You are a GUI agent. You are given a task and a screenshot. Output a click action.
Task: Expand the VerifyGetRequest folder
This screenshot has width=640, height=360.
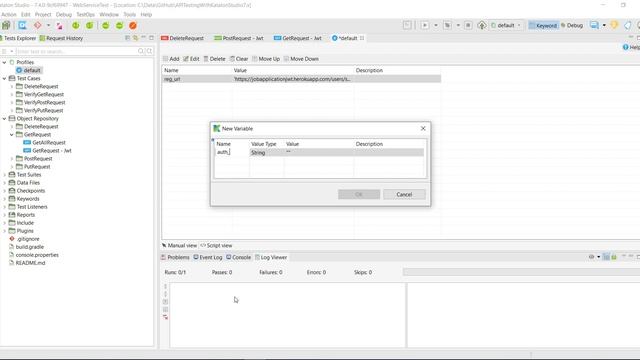[12, 94]
